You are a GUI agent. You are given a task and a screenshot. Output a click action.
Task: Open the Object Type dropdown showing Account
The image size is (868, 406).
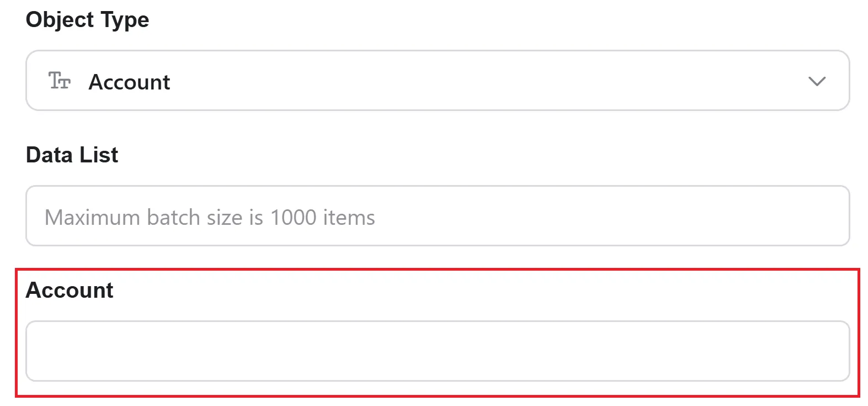(x=438, y=81)
